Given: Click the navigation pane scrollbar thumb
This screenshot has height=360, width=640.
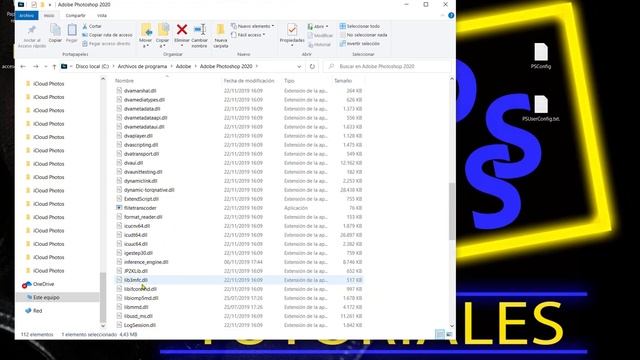Looking at the screenshot, I should tap(103, 297).
